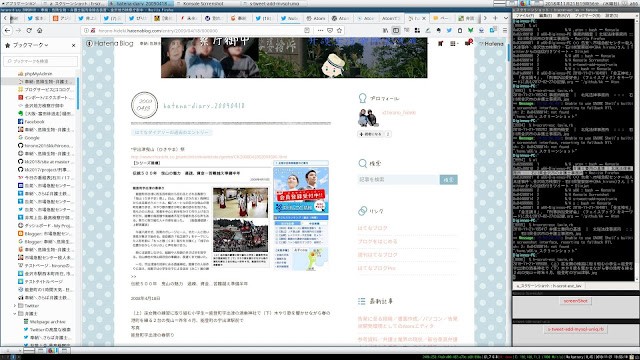Click the site information icon in URL bar
The width and height of the screenshot is (640, 360).
[x=86, y=30]
